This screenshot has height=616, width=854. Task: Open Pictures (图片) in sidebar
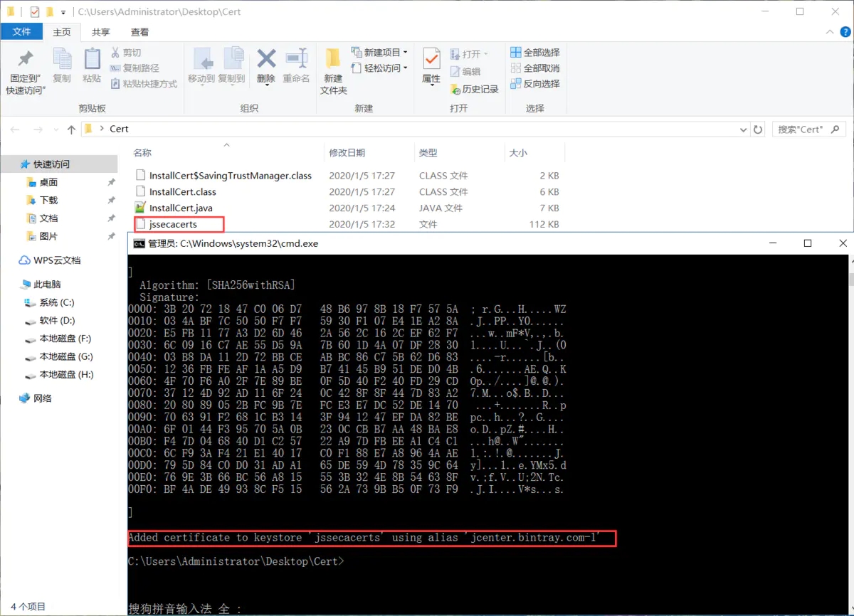click(48, 235)
